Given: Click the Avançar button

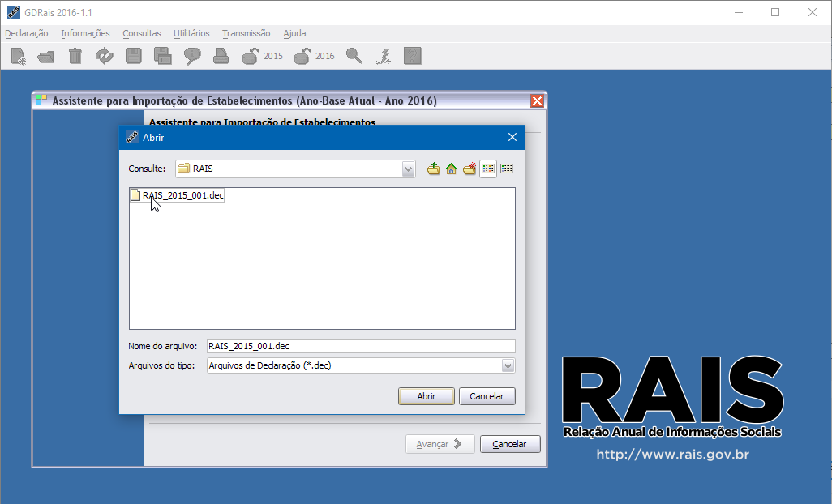Looking at the screenshot, I should coord(440,444).
